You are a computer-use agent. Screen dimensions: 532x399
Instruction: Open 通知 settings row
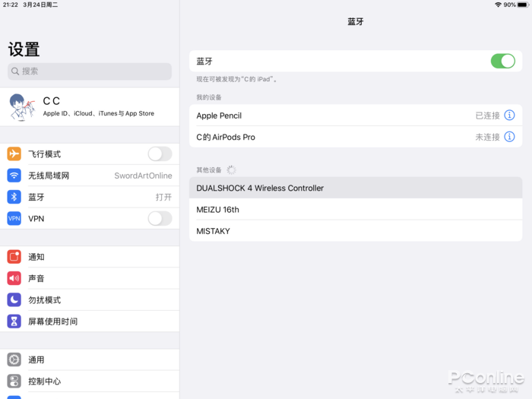coord(90,257)
